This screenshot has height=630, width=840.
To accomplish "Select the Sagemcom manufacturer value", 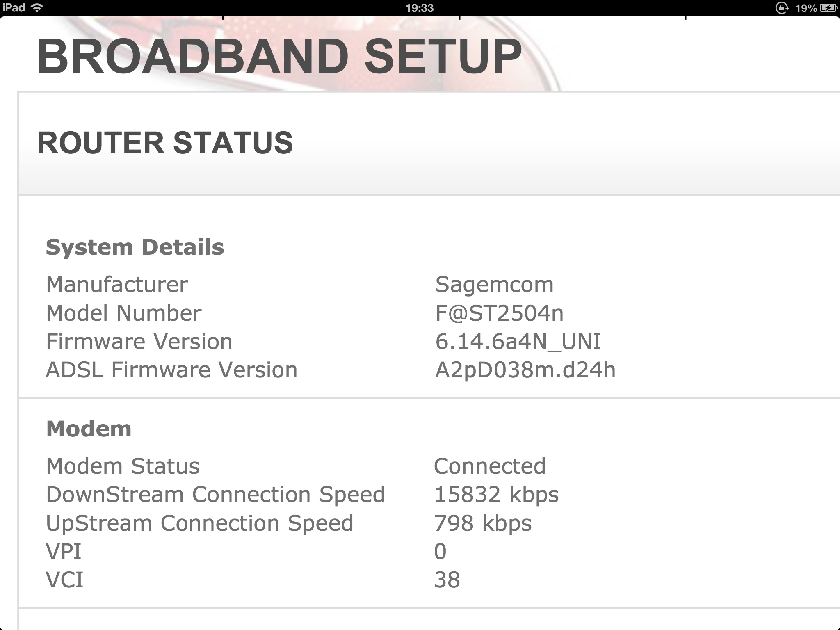I will click(494, 284).
